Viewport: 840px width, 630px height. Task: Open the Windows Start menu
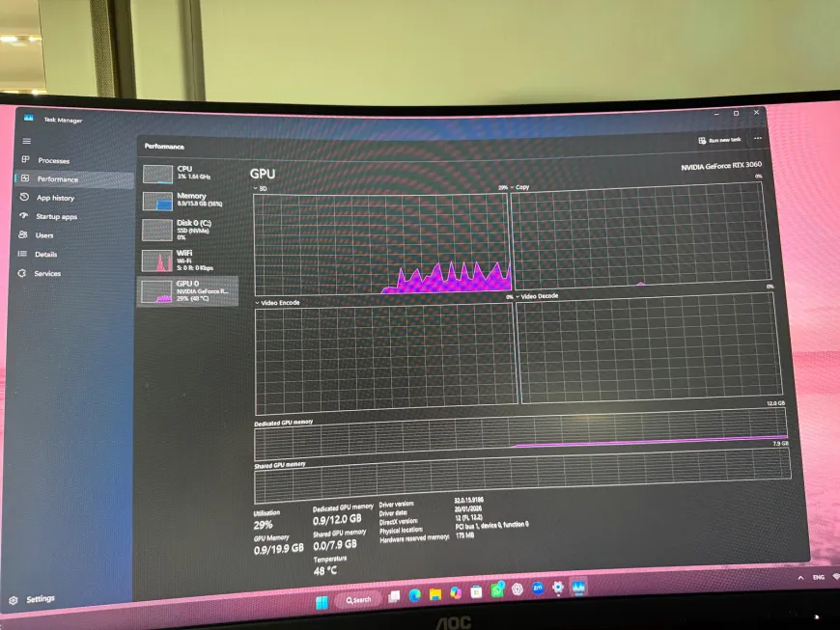coord(322,603)
